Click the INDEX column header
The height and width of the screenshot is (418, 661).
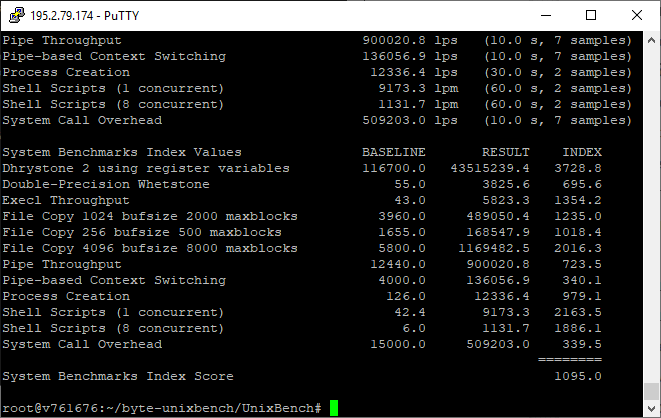tap(582, 152)
